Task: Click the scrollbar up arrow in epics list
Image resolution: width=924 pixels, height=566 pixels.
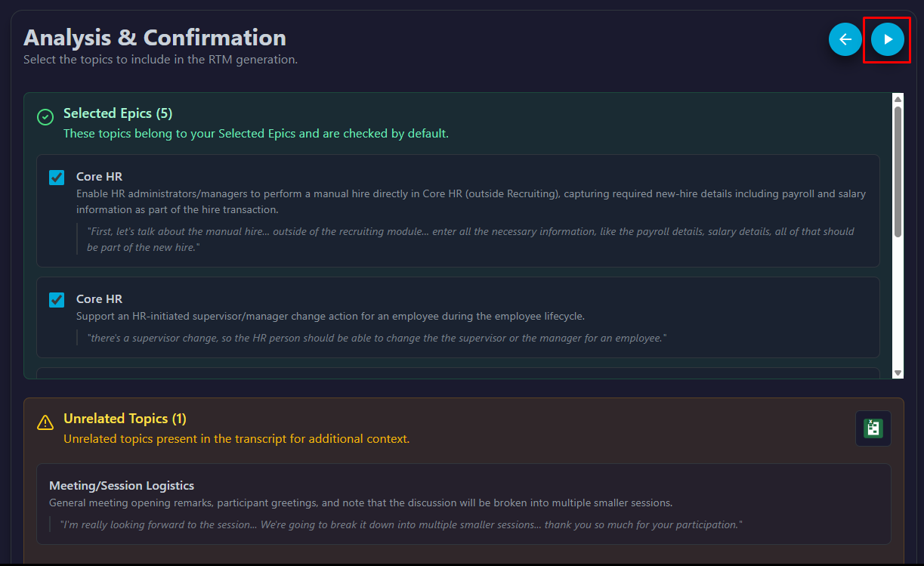Action: (x=898, y=99)
